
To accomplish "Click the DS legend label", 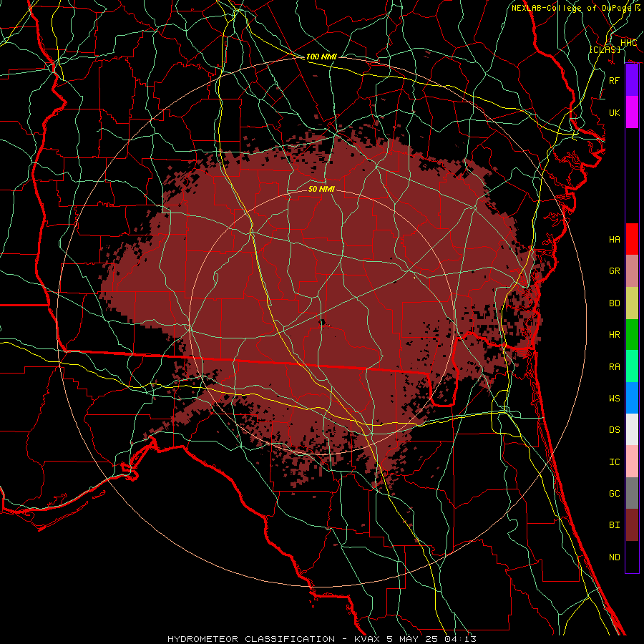I will (615, 429).
